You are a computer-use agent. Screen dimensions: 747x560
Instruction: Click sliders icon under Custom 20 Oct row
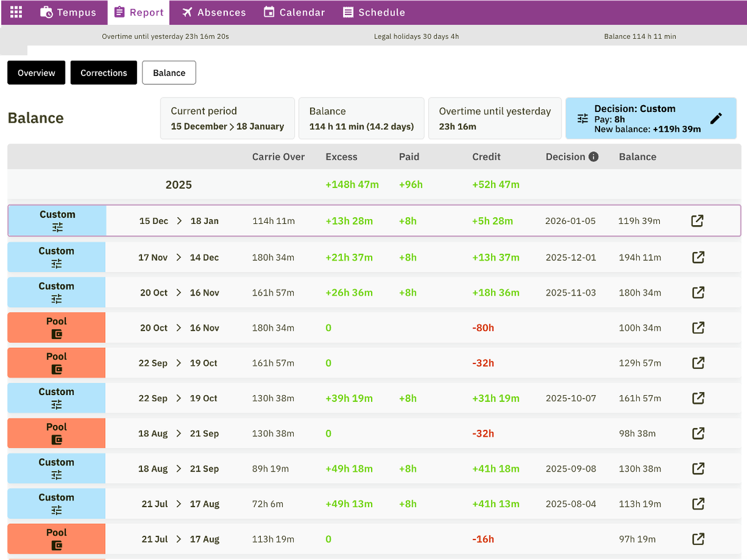57,299
